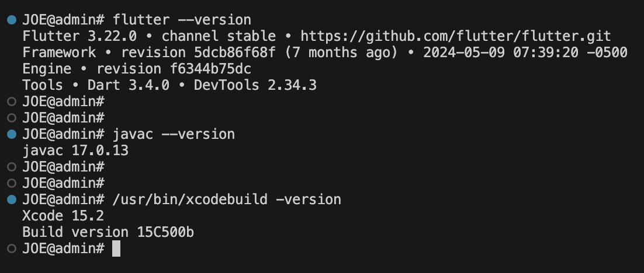644x273 pixels.
Task: Click hollow marker on empty prompt directly below javac 17.0.13
Action: point(12,167)
